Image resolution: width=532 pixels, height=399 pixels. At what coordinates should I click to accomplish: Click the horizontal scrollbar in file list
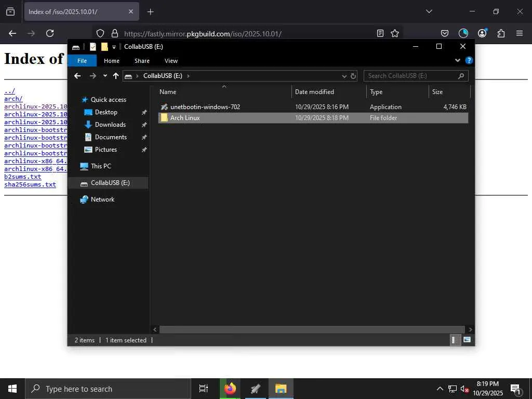coord(312,329)
